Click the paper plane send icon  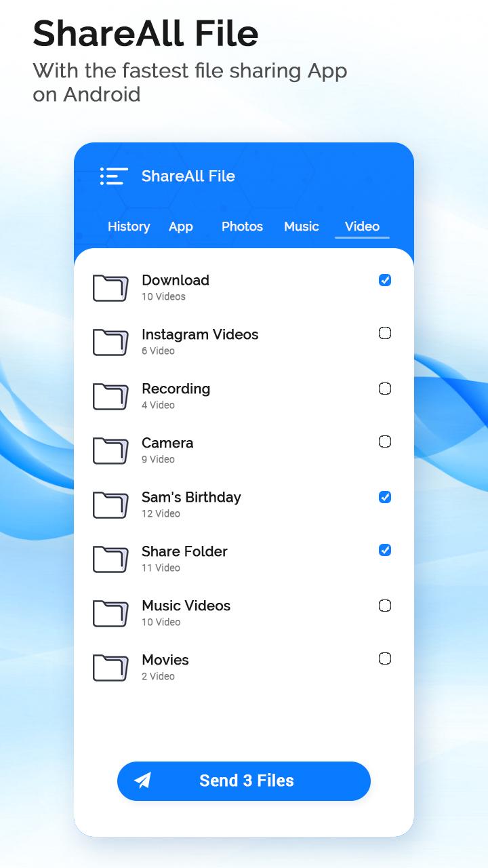(142, 781)
